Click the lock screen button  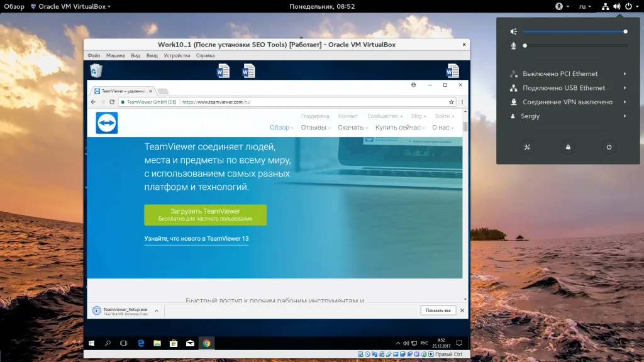[568, 147]
